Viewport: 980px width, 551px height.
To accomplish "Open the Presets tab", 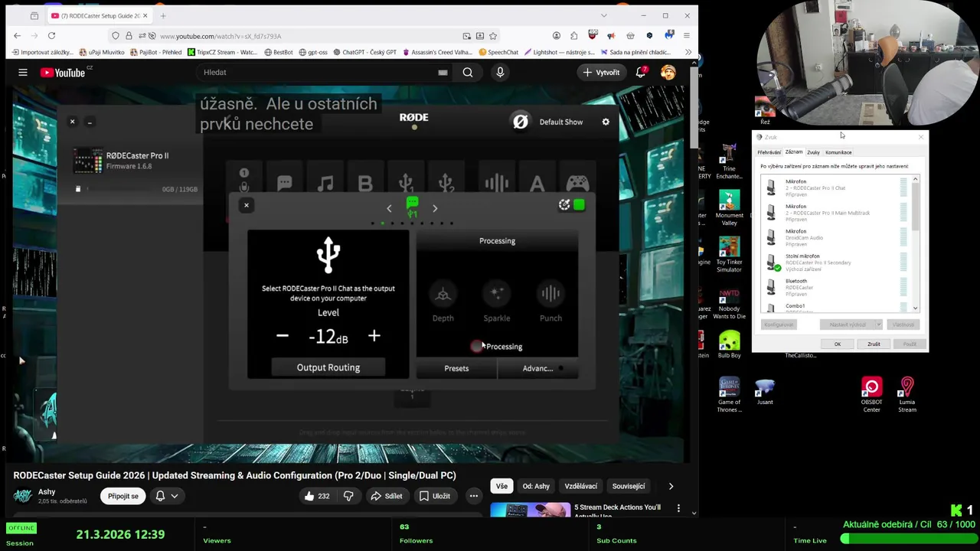I will (x=456, y=368).
